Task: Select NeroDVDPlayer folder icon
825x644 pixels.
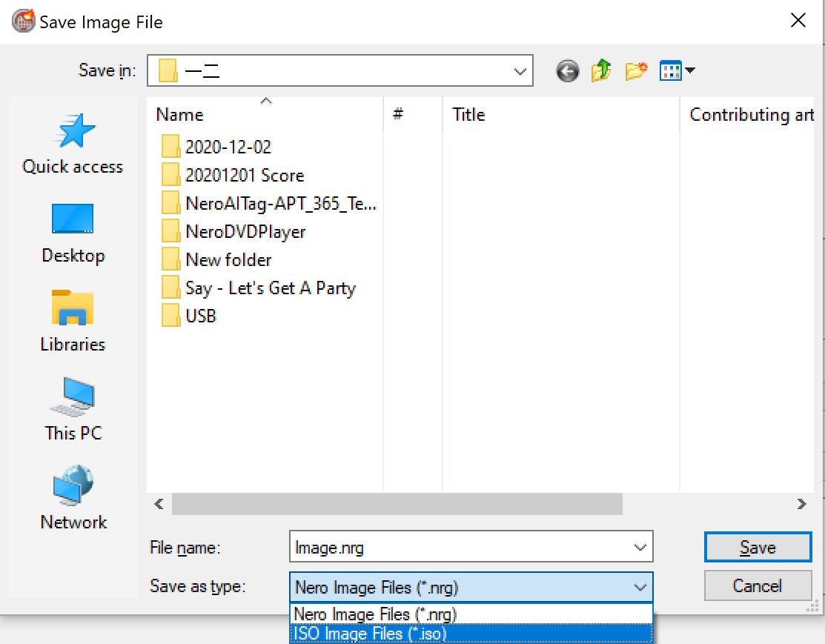Action: coord(170,231)
